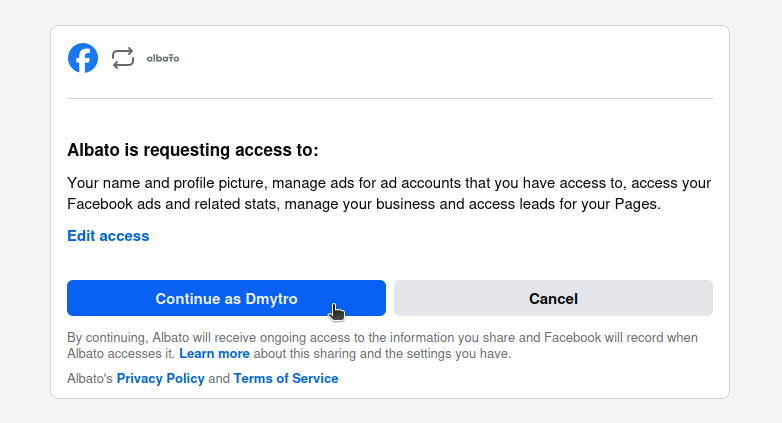
Task: Open the Edit access link
Action: pos(108,236)
